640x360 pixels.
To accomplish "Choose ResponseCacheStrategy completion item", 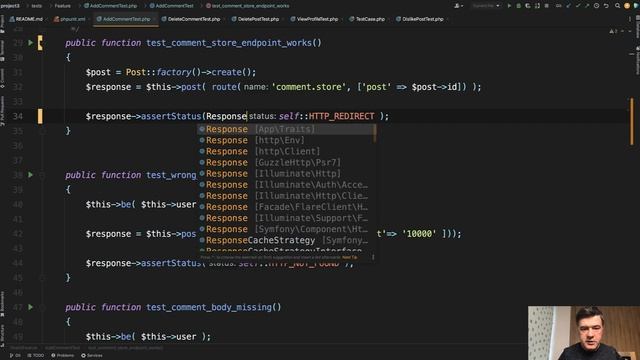I will click(285, 240).
